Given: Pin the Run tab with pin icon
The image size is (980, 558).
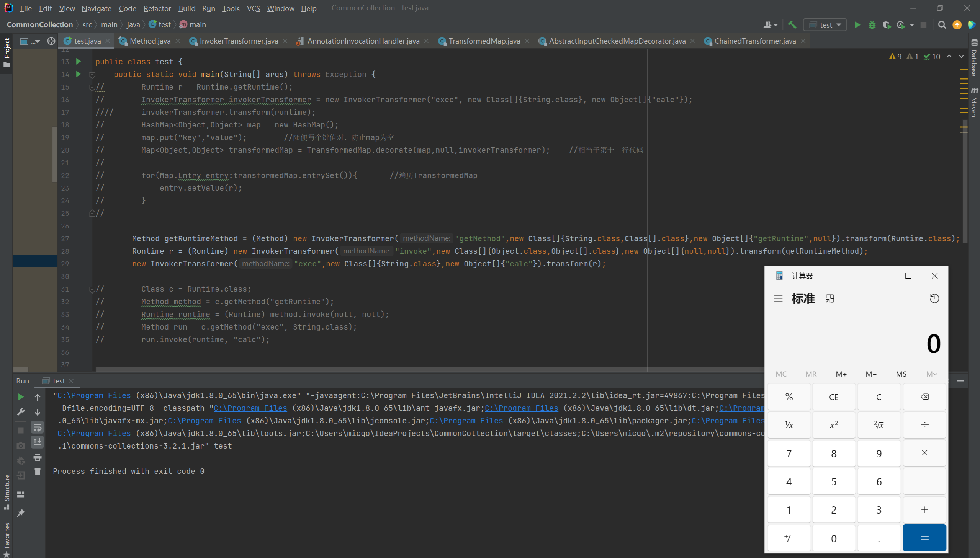Looking at the screenshot, I should (21, 513).
